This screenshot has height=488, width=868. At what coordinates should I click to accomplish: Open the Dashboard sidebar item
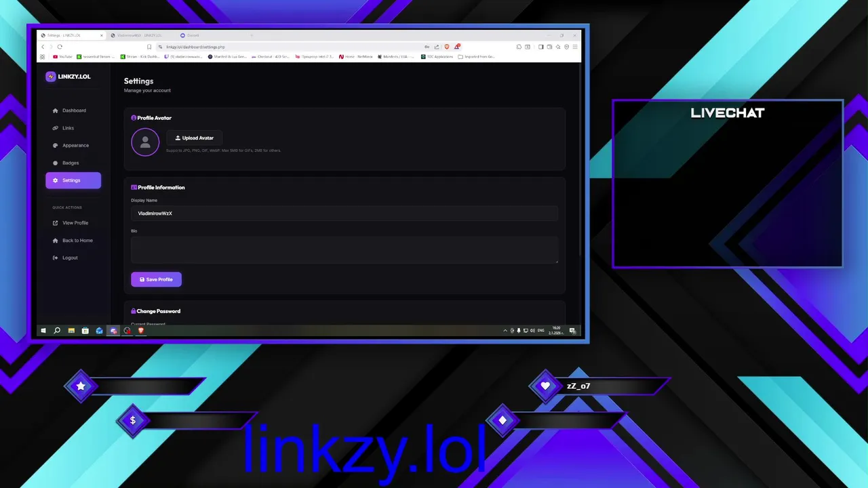coord(73,110)
